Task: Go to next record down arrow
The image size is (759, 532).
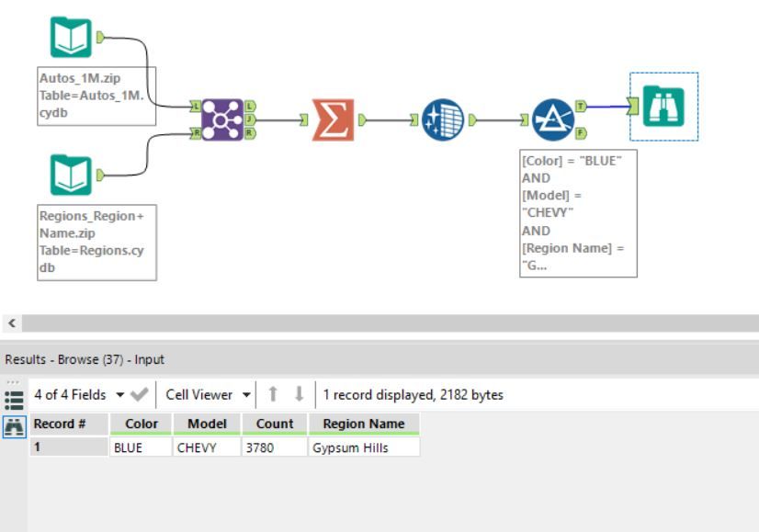Action: (x=300, y=394)
